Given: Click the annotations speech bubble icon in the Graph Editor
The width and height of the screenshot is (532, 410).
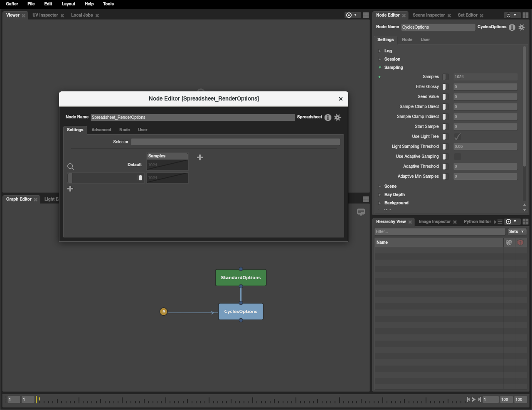Looking at the screenshot, I should click(x=361, y=212).
